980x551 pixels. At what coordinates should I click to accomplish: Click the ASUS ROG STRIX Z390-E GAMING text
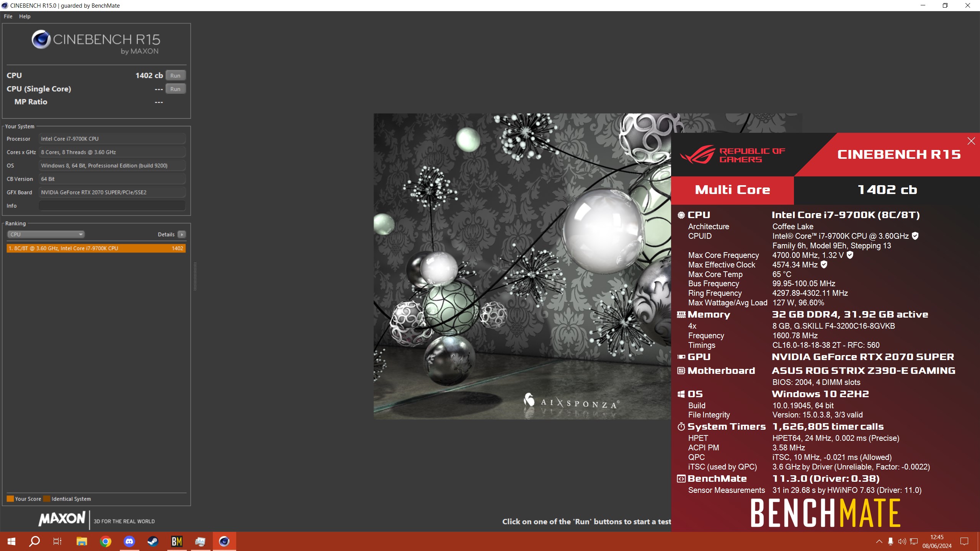tap(864, 370)
